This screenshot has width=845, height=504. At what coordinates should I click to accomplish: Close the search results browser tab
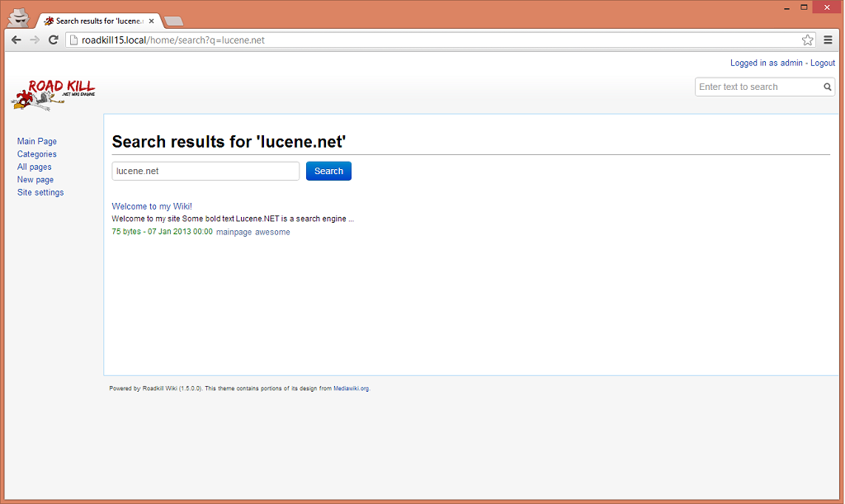tap(151, 21)
